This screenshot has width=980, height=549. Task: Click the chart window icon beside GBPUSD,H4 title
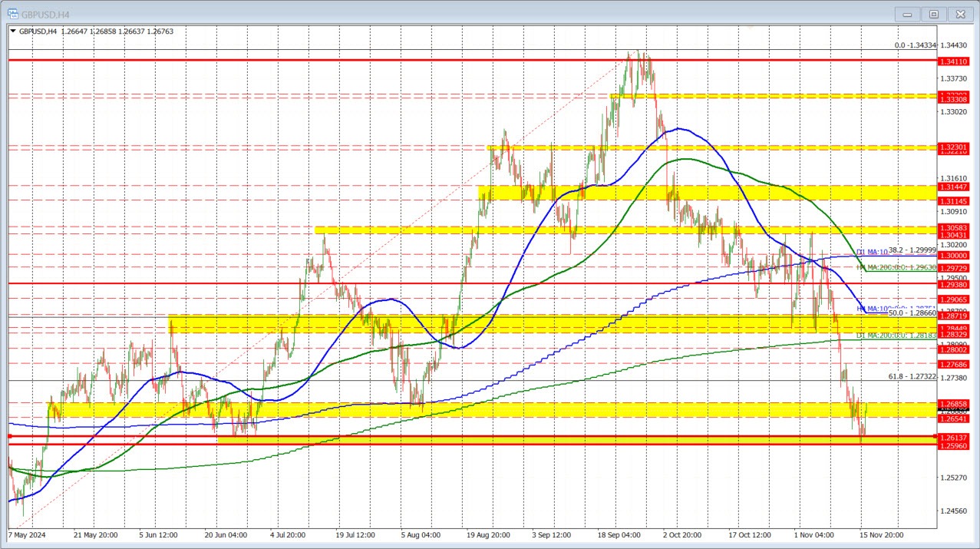(13, 13)
